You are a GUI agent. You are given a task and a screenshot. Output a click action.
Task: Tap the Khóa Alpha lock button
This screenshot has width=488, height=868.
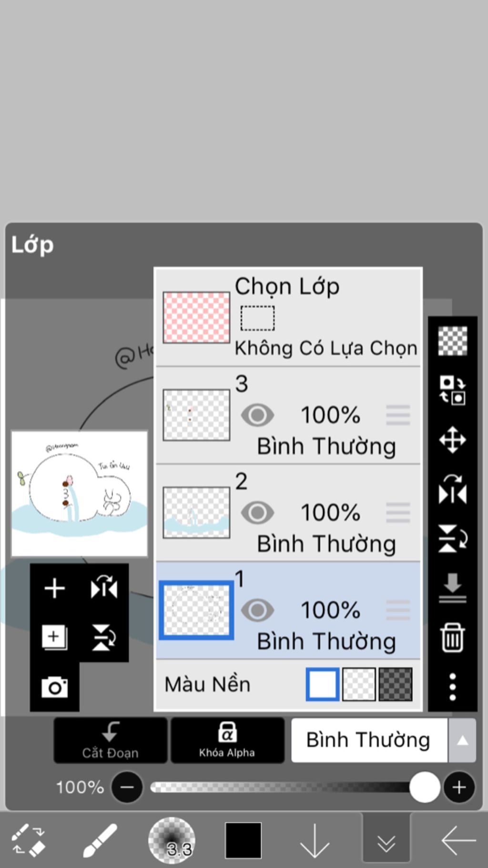coord(227,740)
